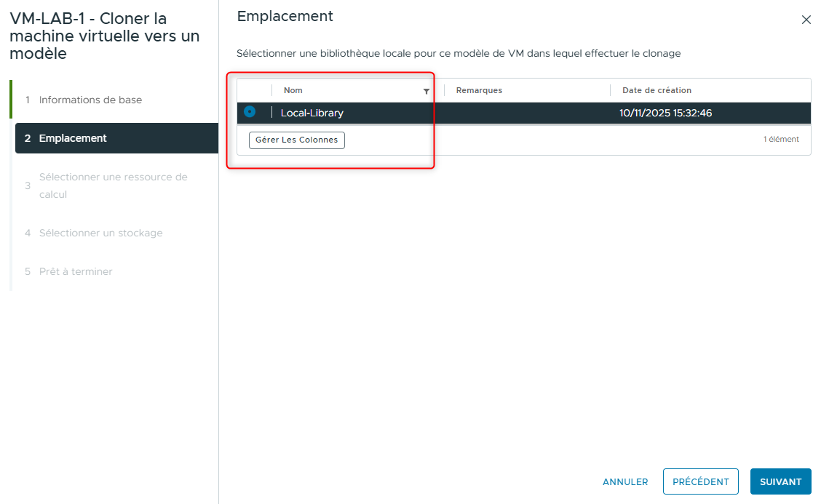
Task: Click the empty Remarques cell for Local-Library
Action: 524,113
